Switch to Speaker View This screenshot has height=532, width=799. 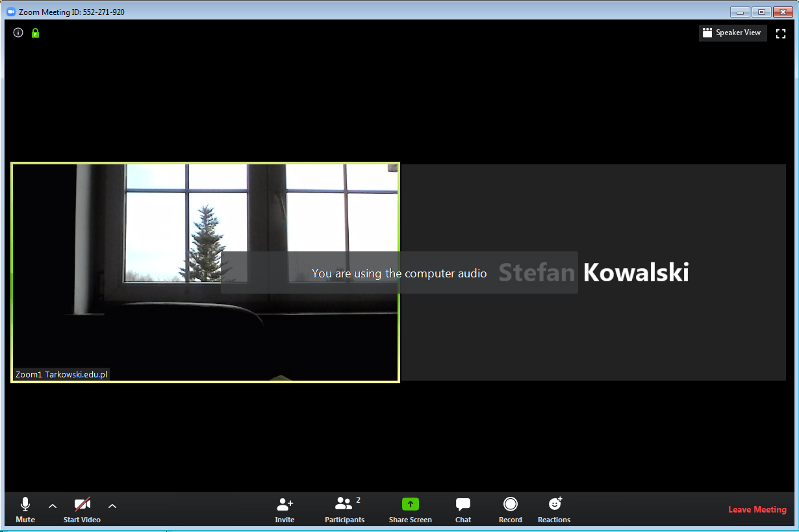pyautogui.click(x=733, y=32)
